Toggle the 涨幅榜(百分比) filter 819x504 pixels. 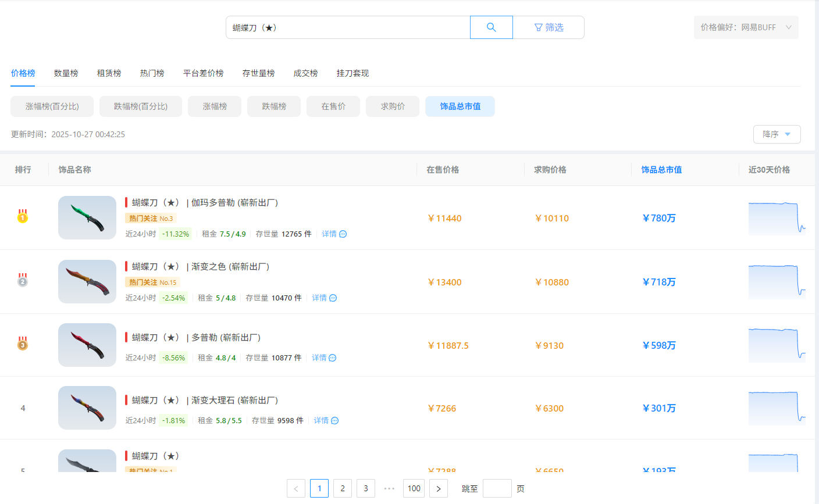tap(52, 106)
